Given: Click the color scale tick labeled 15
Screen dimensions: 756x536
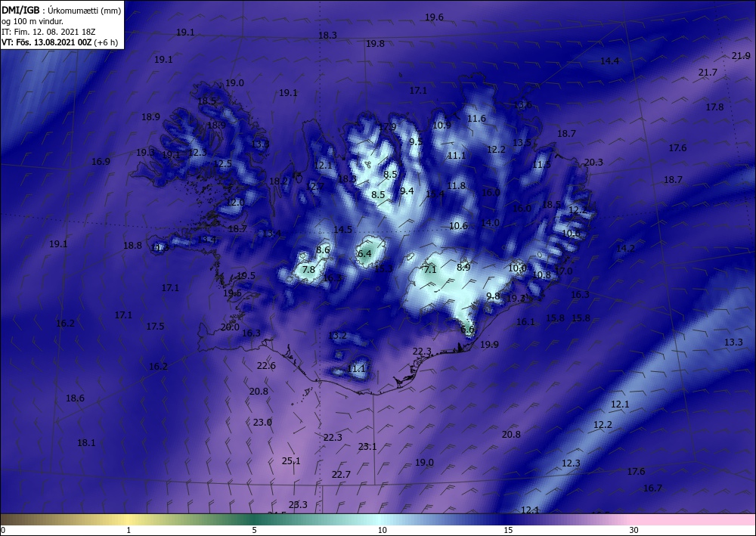Looking at the screenshot, I should click(508, 531).
